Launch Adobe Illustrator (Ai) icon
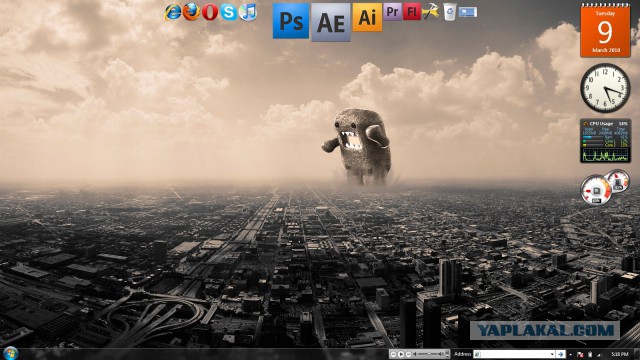Image resolution: width=640 pixels, height=360 pixels. point(367,18)
